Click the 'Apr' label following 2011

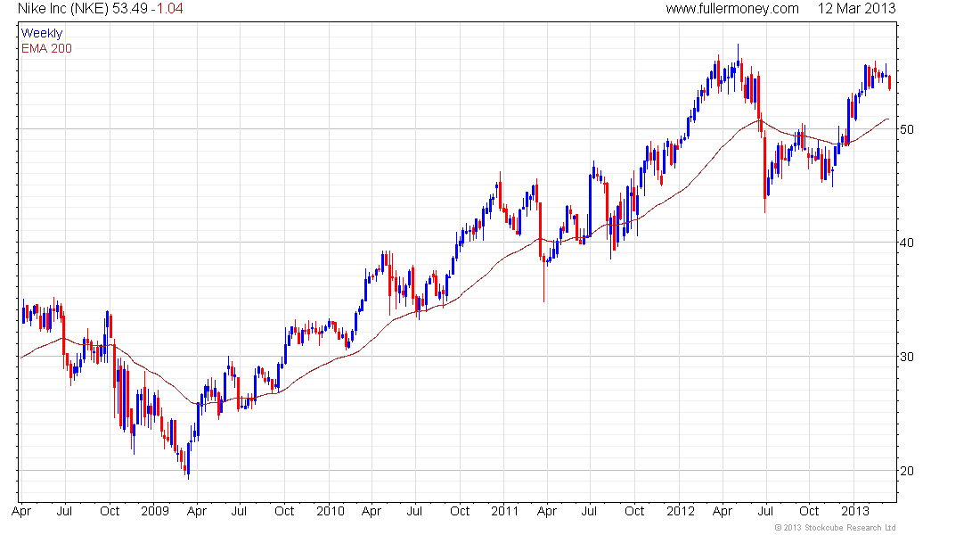pos(546,511)
